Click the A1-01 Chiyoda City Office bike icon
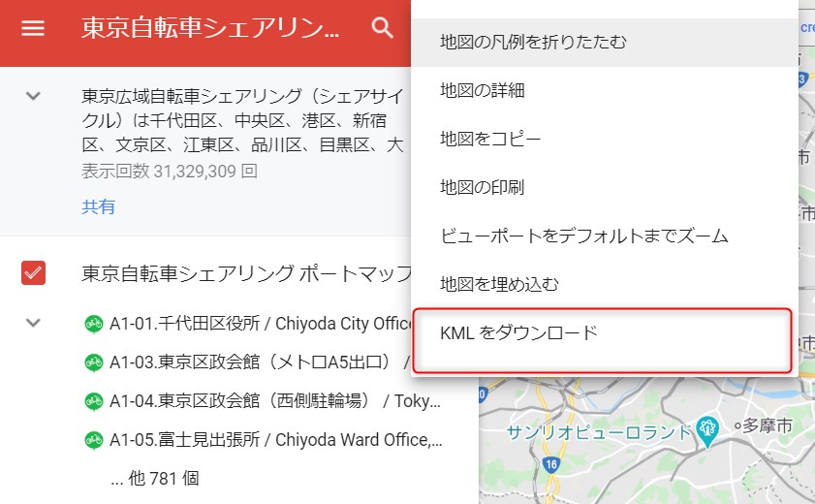This screenshot has width=815, height=504. coord(94,324)
